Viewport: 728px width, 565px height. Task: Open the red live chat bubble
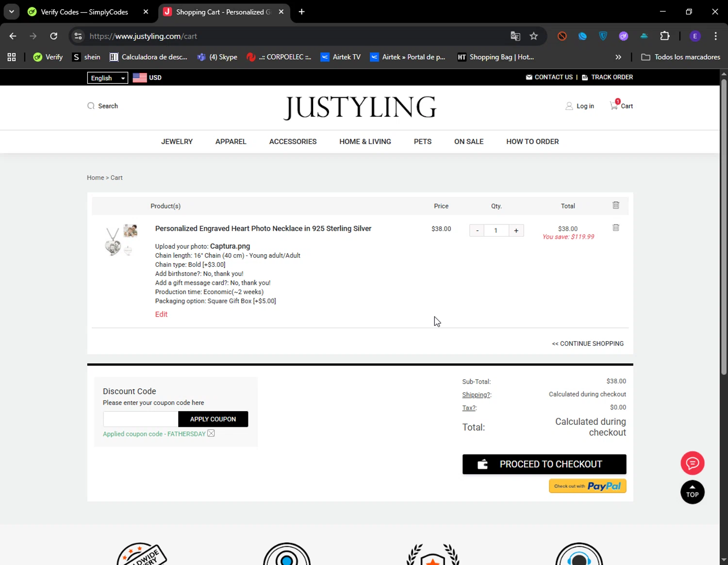[x=693, y=463]
